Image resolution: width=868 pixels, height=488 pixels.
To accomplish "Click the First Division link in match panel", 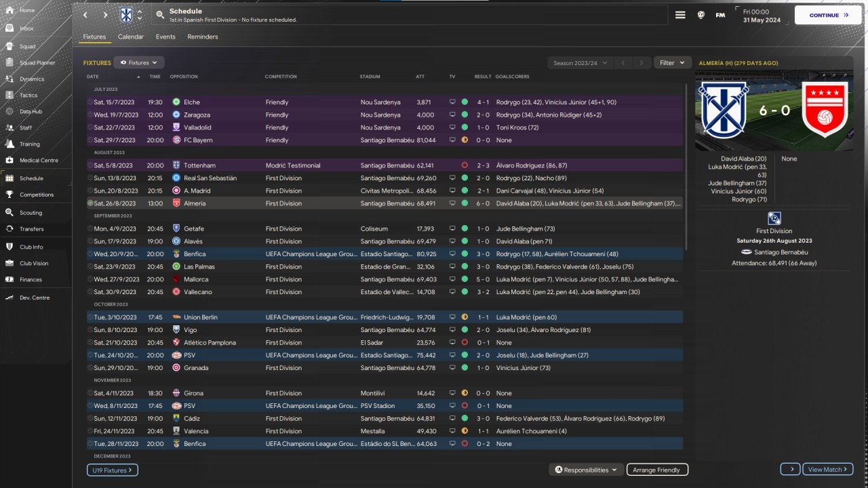I will pyautogui.click(x=774, y=231).
